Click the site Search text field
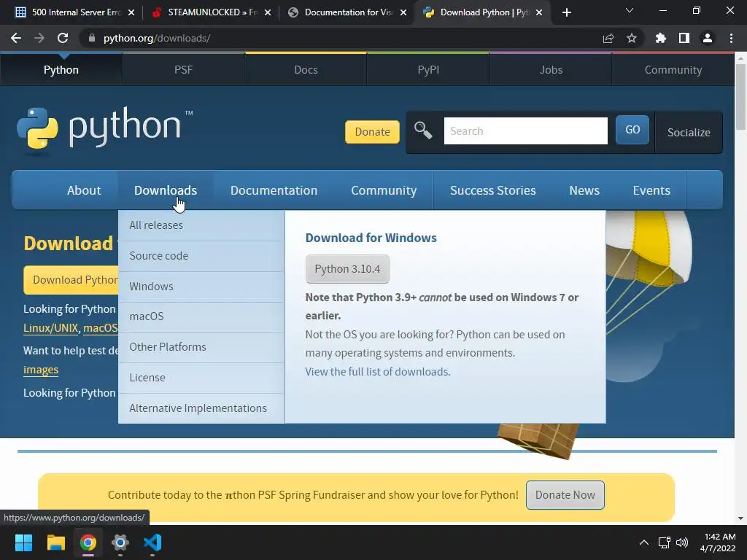Image resolution: width=747 pixels, height=560 pixels. (525, 131)
